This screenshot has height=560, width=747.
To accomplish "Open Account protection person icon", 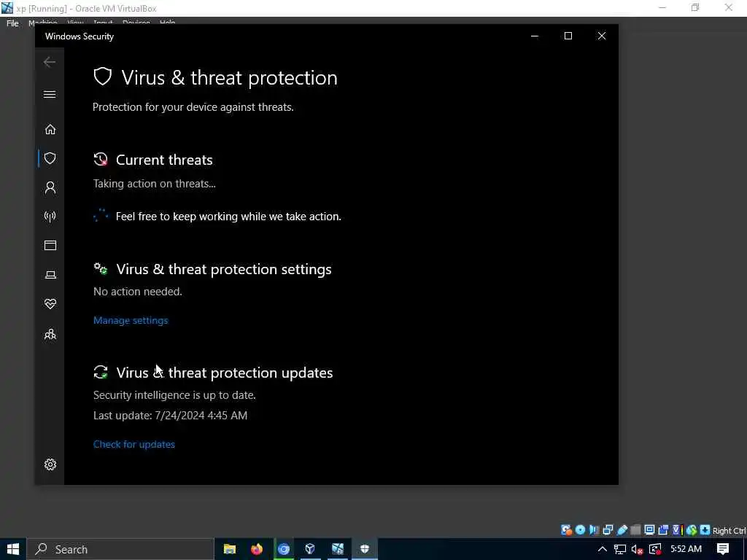I will (x=50, y=187).
